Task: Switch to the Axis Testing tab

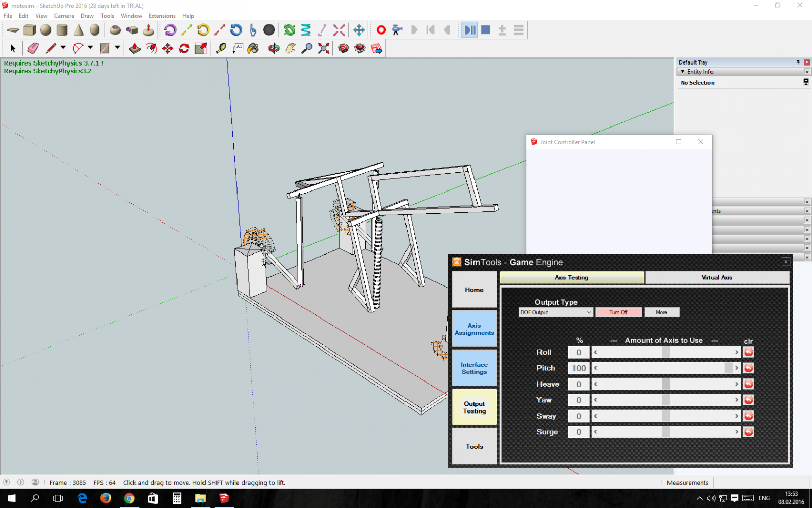Action: coord(572,277)
